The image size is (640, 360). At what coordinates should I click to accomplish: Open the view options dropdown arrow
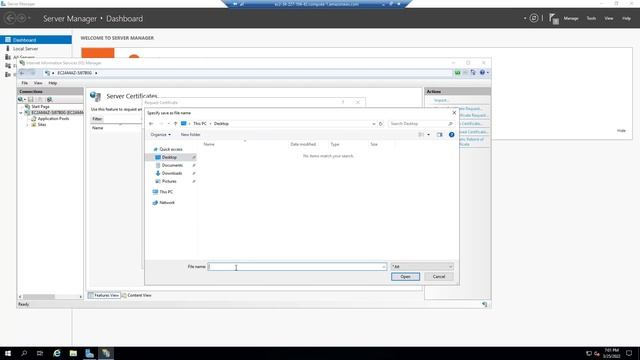pyautogui.click(x=428, y=135)
